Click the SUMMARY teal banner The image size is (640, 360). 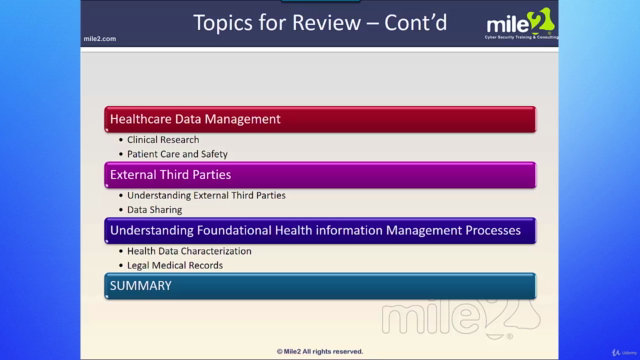pos(320,286)
